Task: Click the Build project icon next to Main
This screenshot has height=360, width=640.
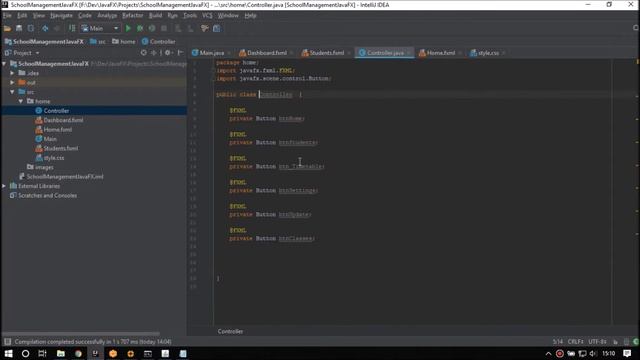Action: [72, 28]
